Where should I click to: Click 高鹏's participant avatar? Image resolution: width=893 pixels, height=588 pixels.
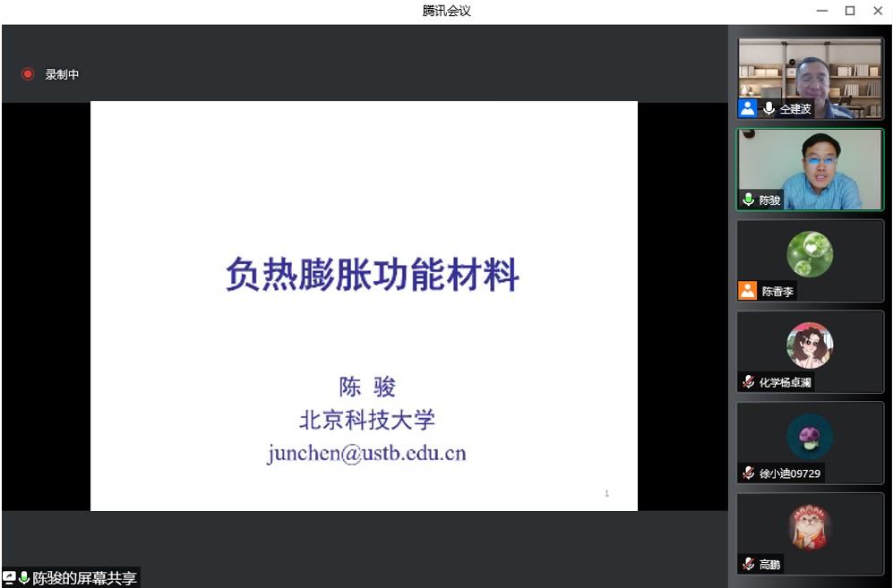click(810, 527)
